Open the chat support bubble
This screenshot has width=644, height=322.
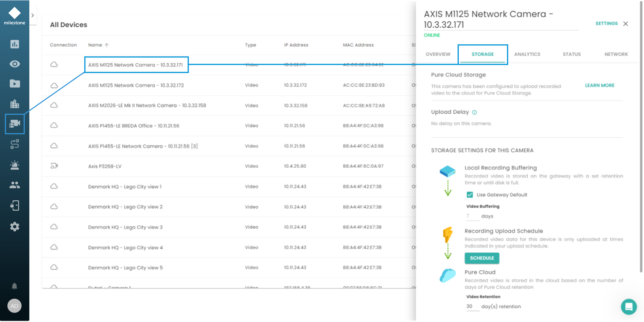[x=629, y=307]
